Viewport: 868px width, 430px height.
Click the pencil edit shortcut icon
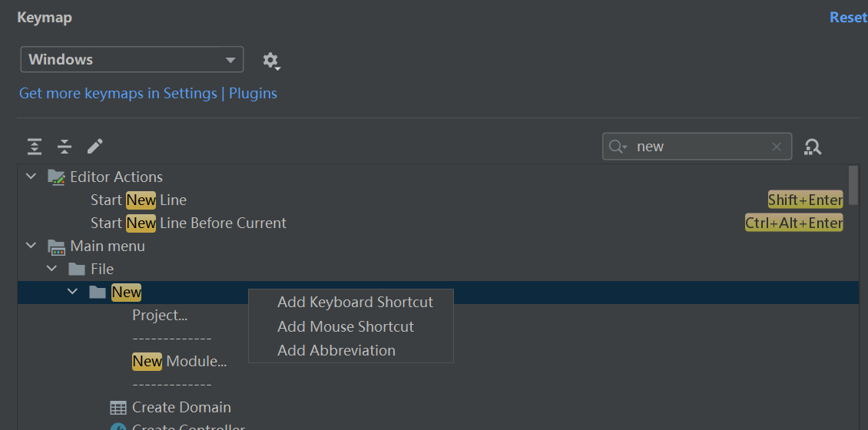click(x=95, y=147)
